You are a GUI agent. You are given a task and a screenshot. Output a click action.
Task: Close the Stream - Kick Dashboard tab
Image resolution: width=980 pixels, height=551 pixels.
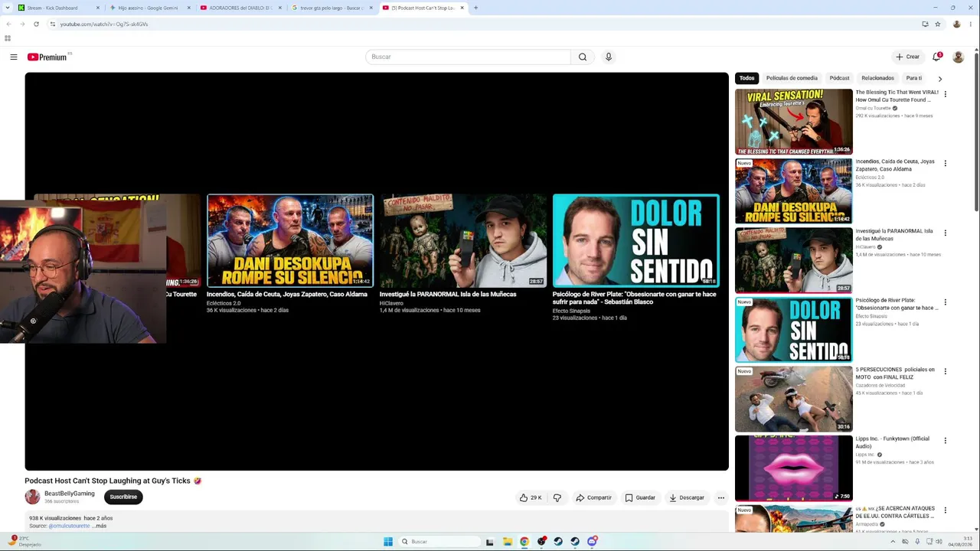tap(98, 8)
